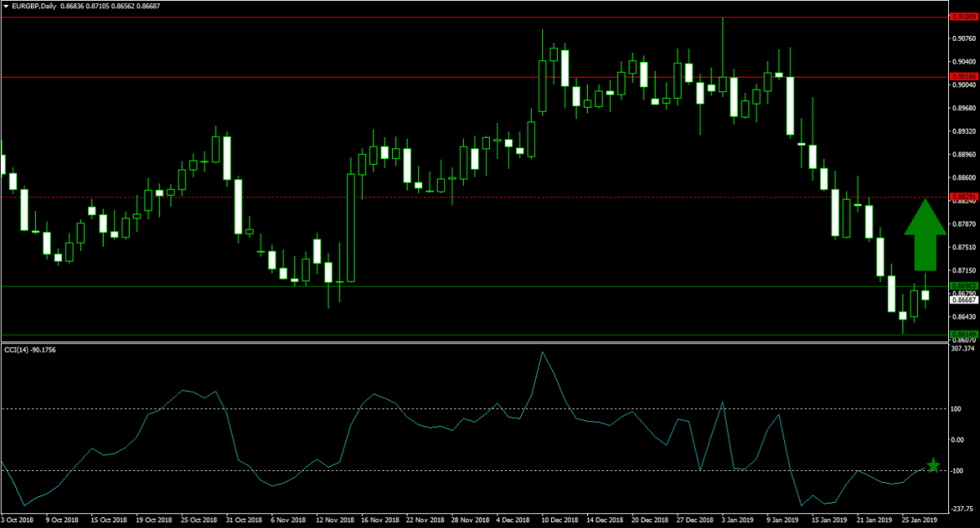The image size is (980, 528).
Task: Select the red 0.90160 price label
Action: coord(963,77)
